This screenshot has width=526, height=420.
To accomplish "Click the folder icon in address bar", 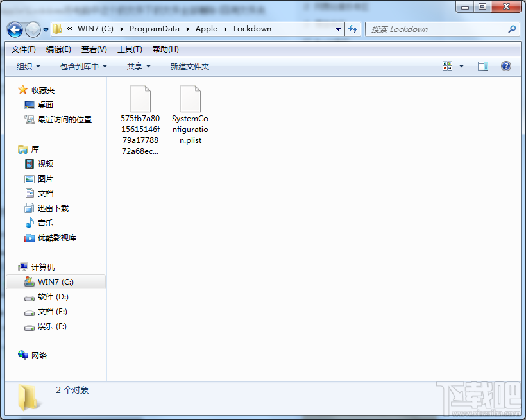I will coord(57,29).
